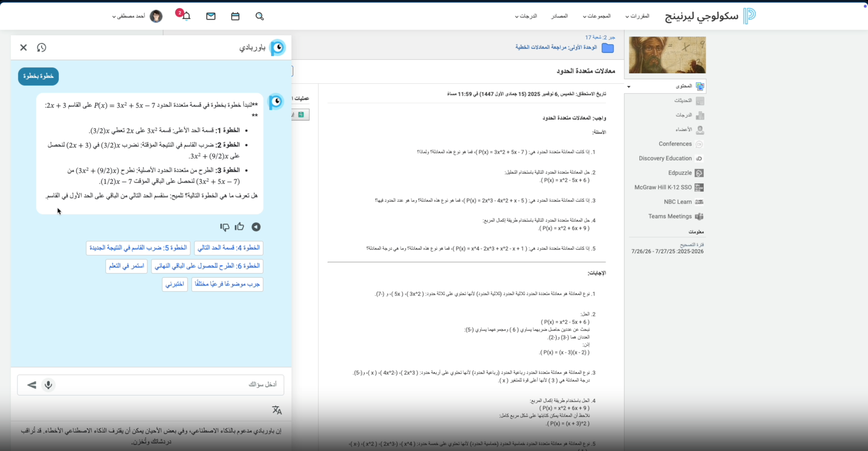
Task: Expand the المجموعات groups dropdown
Action: click(x=596, y=16)
